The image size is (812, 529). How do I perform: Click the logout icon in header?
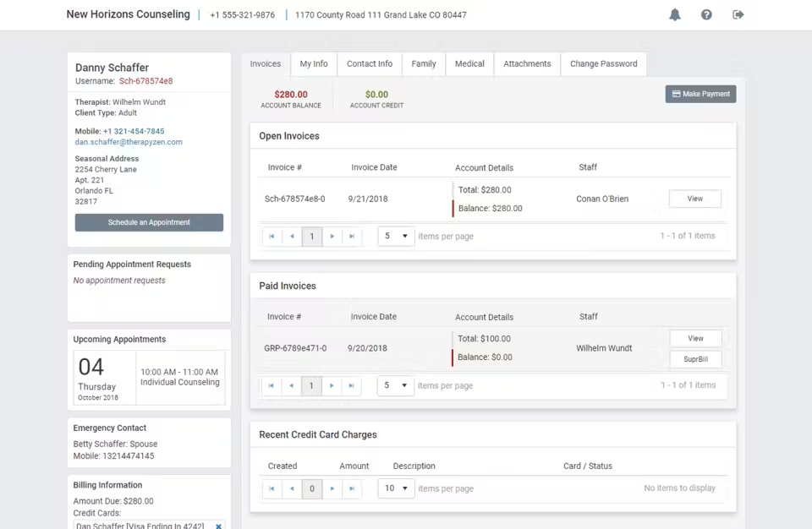point(738,14)
